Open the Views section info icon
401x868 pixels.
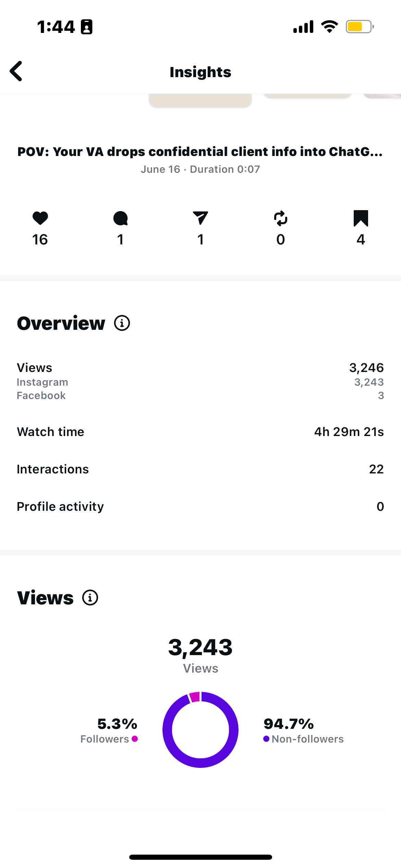90,598
